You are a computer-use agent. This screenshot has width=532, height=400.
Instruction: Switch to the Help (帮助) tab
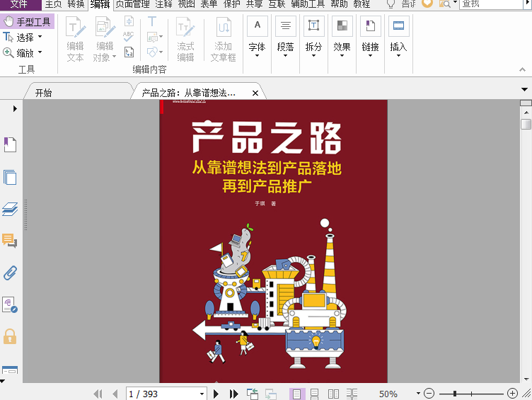point(340,4)
